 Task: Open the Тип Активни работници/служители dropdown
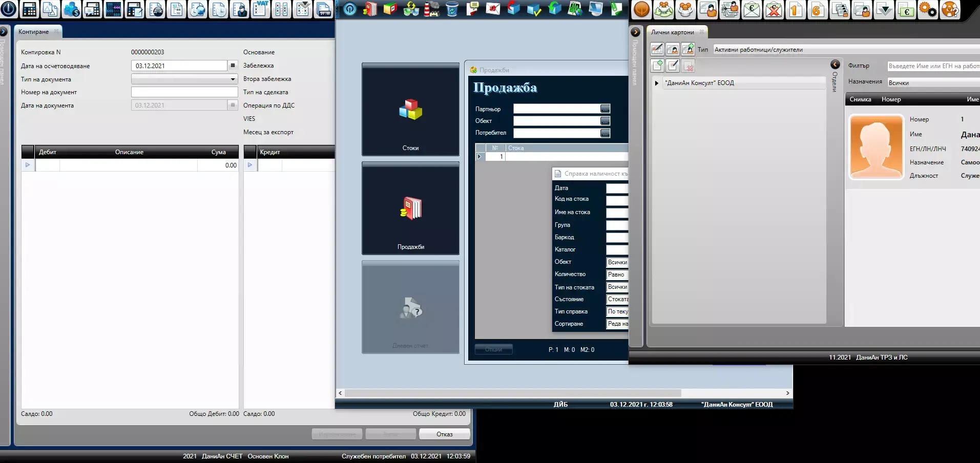click(x=846, y=50)
